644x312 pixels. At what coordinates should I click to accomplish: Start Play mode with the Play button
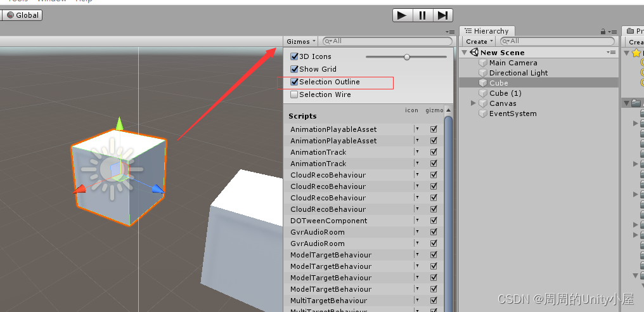[x=402, y=15]
